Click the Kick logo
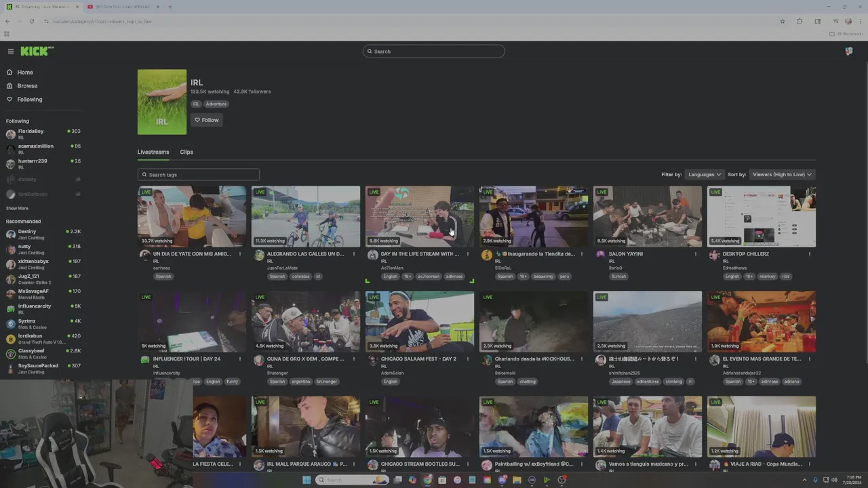868x488 pixels. (x=35, y=51)
